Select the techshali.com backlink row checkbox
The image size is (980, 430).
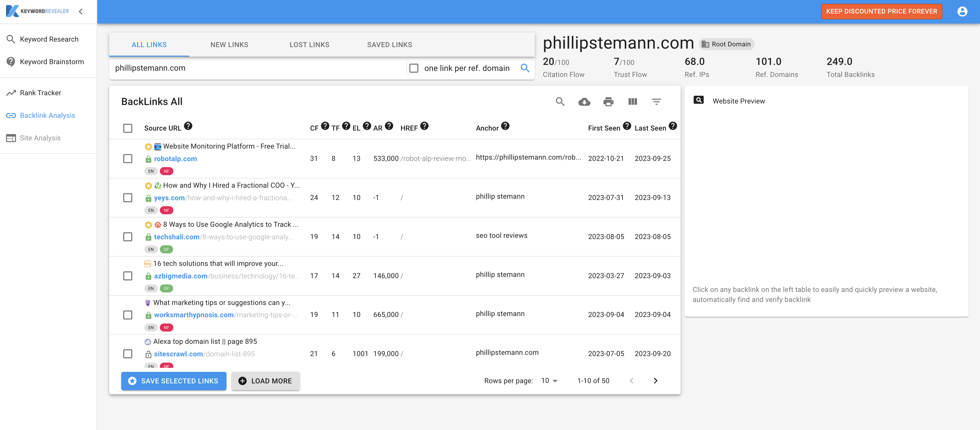pyautogui.click(x=128, y=237)
